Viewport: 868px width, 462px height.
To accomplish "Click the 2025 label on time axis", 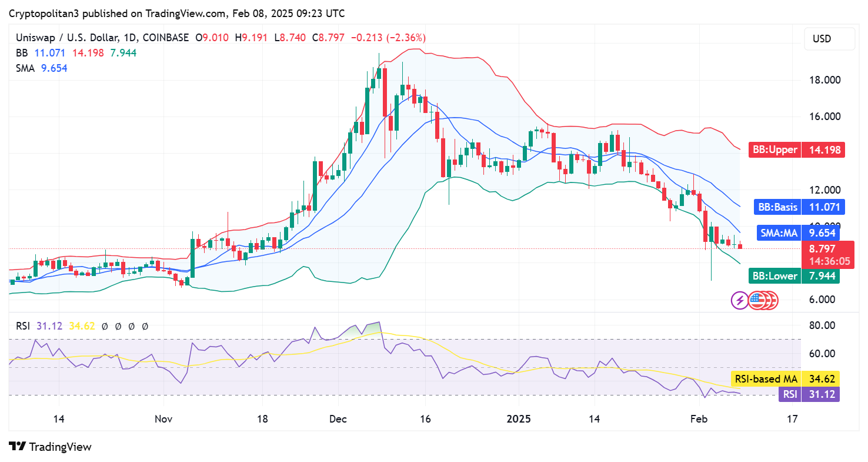I will [519, 419].
